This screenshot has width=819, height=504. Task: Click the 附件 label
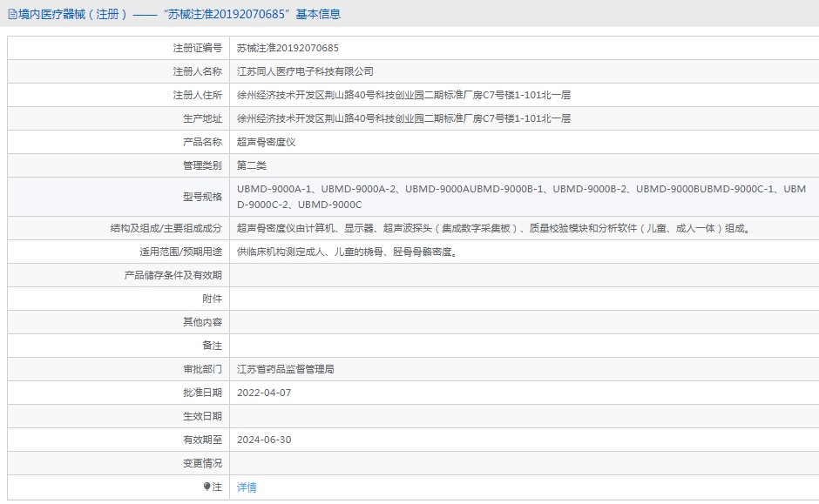click(x=212, y=299)
